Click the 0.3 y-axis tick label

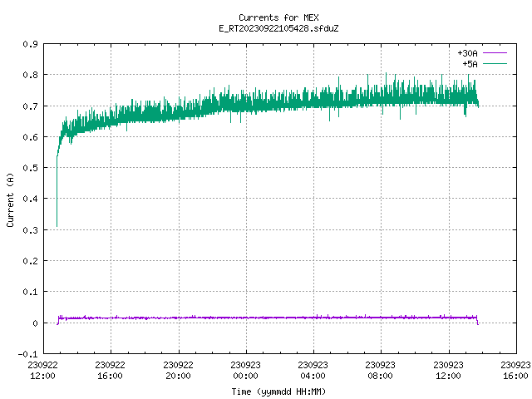click(30, 230)
